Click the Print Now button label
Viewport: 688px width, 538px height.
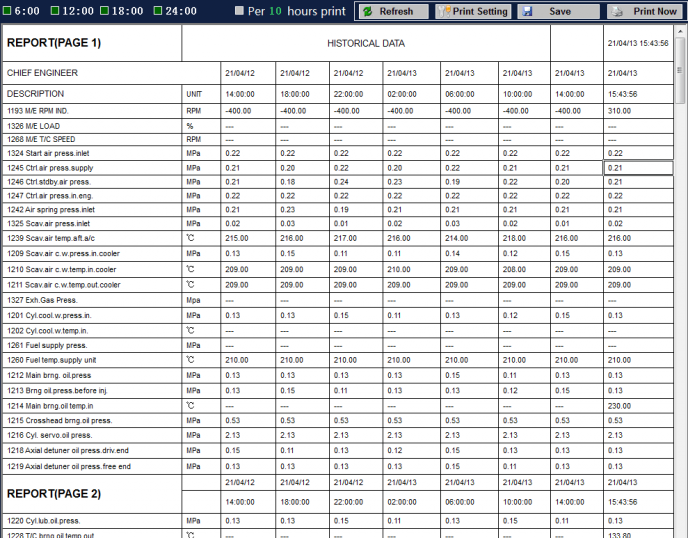click(655, 11)
